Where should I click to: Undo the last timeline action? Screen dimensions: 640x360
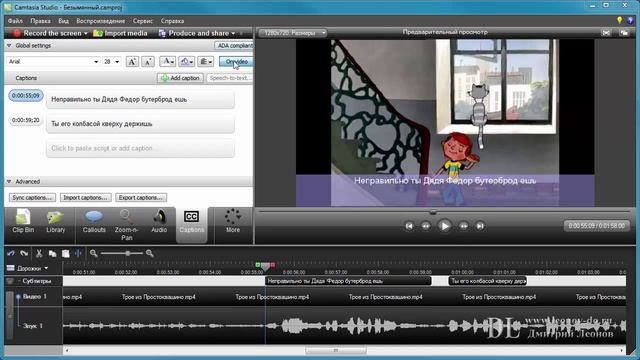coord(11,253)
